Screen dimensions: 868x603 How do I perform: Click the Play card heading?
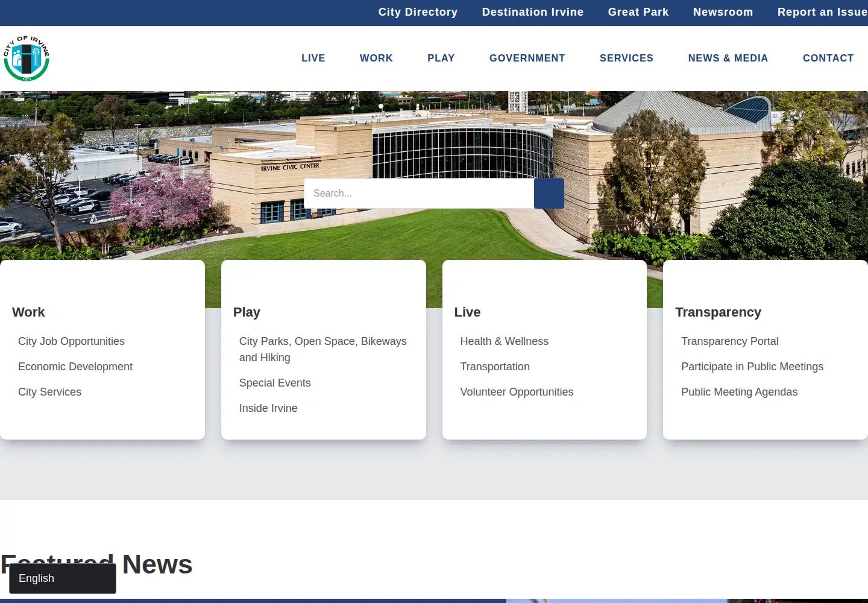point(247,312)
